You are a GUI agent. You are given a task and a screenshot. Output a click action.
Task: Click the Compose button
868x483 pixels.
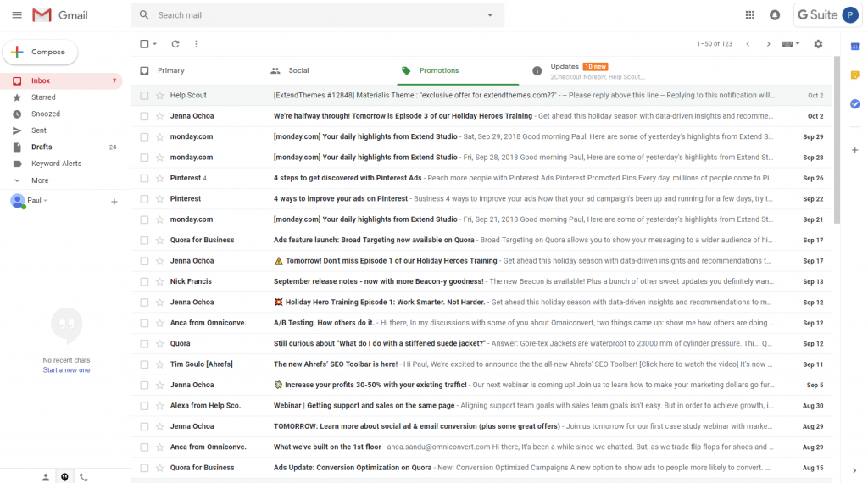click(40, 52)
